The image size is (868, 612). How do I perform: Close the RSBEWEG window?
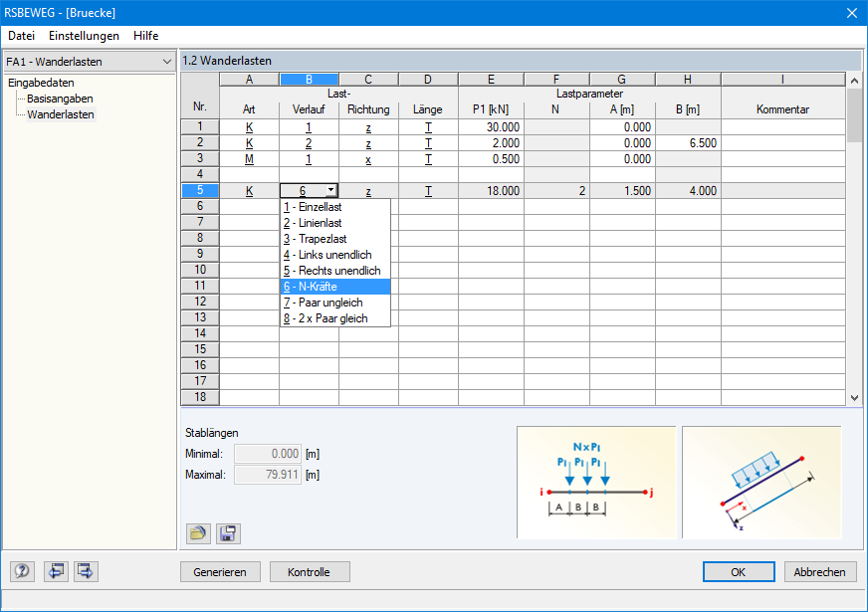coord(852,13)
